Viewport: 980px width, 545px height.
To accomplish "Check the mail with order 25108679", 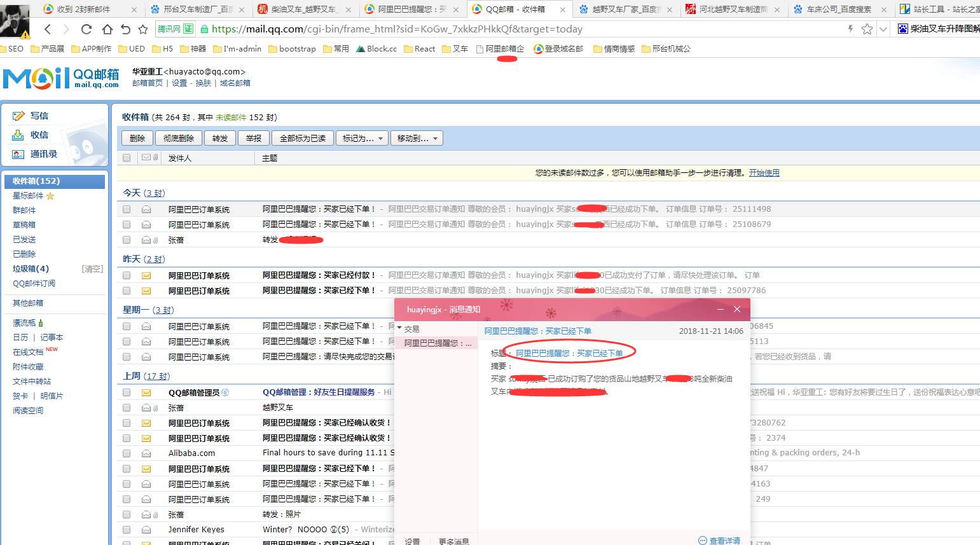I will coord(127,224).
